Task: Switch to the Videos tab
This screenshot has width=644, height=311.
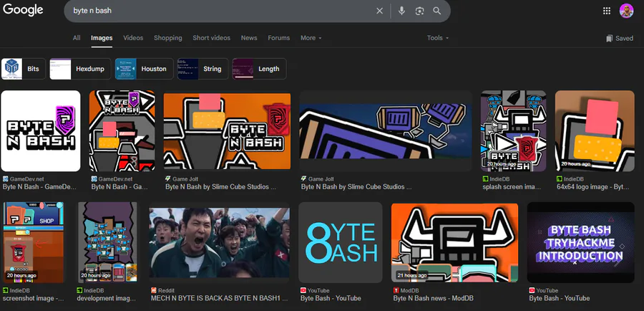Action: (x=133, y=38)
